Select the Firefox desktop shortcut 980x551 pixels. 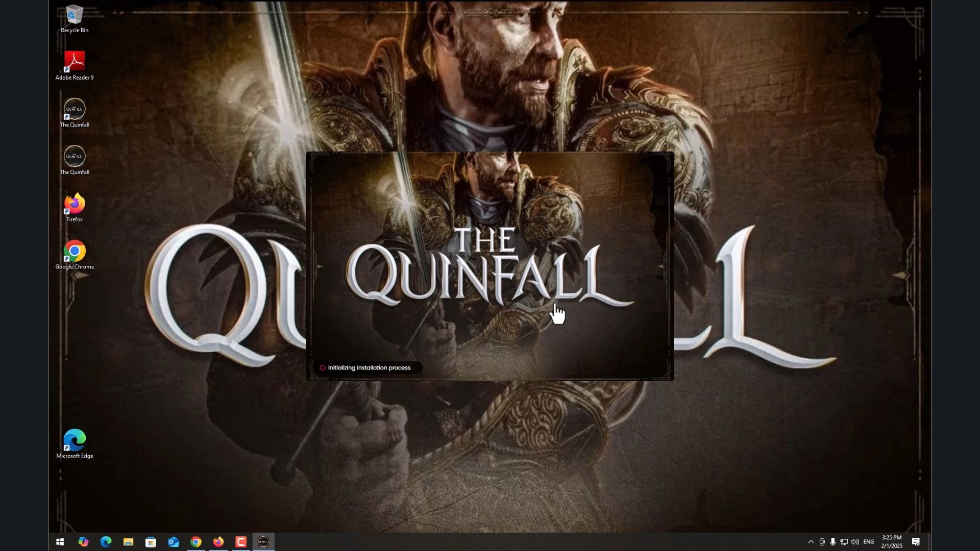(75, 208)
